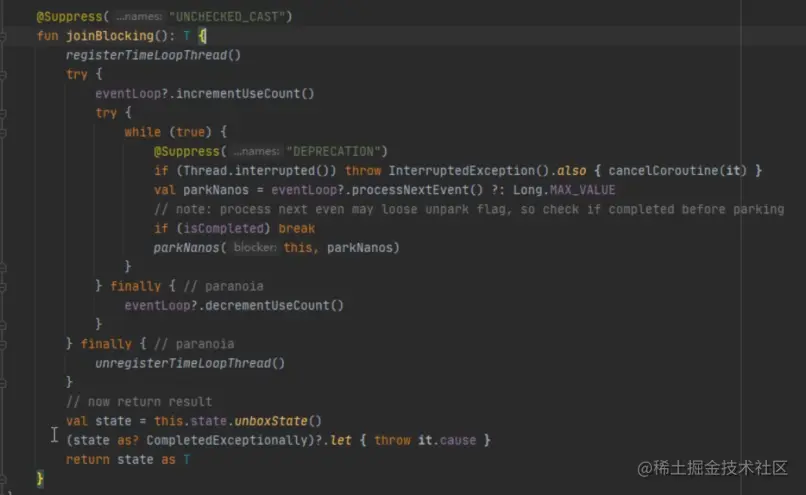Click the unboxState() call

tap(278, 421)
